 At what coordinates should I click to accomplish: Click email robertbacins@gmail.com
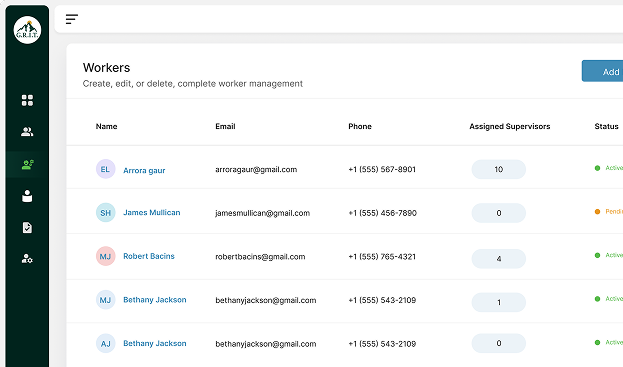tap(260, 257)
